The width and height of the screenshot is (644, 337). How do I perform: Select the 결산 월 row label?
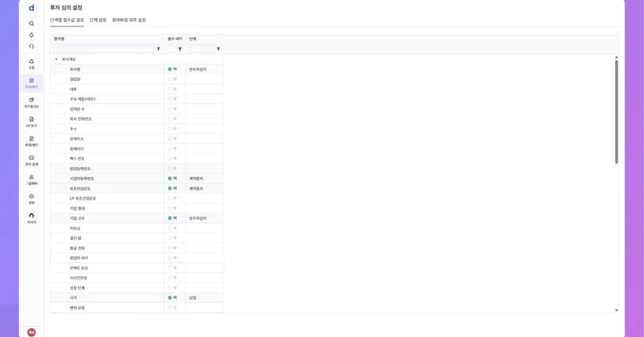click(75, 238)
